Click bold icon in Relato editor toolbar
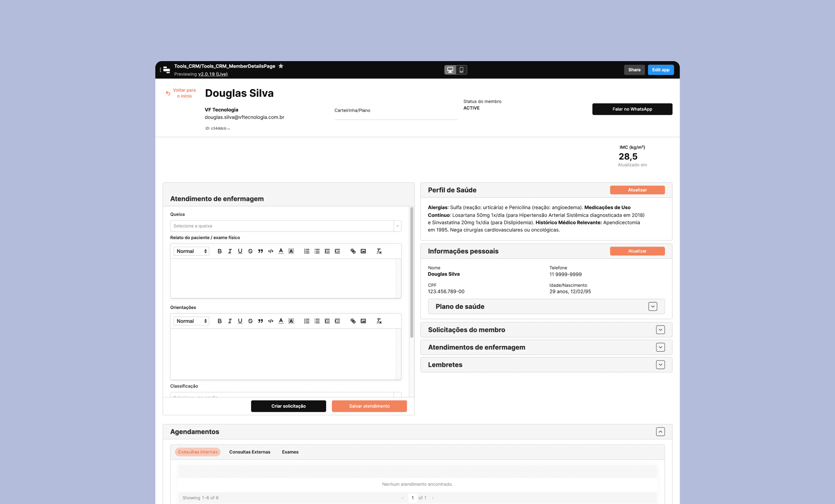Image resolution: width=835 pixels, height=504 pixels. pyautogui.click(x=219, y=251)
